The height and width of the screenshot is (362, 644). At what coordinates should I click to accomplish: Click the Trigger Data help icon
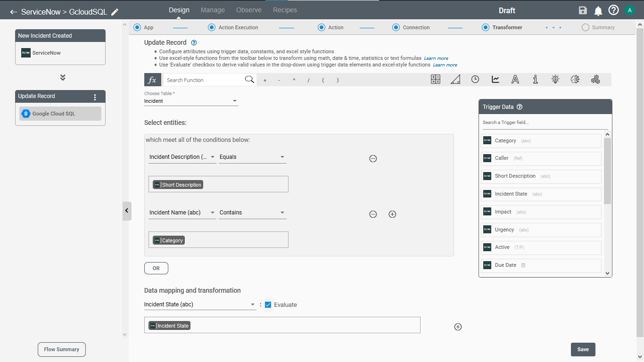[520, 107]
